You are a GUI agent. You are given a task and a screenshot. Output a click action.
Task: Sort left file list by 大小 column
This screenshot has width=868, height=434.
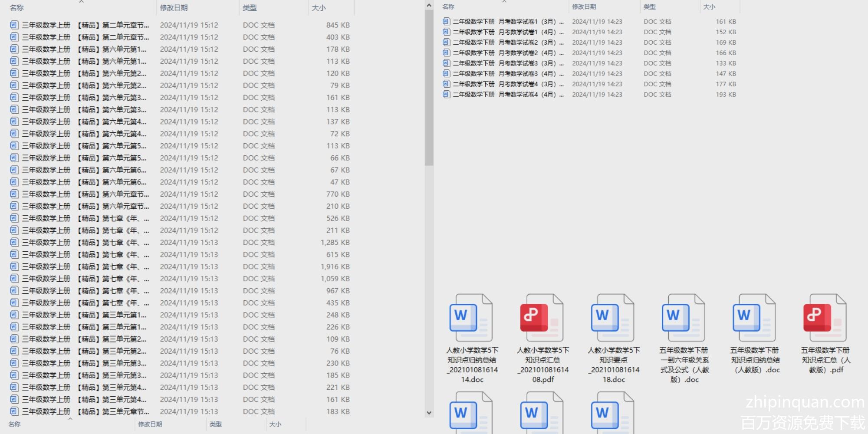pos(319,8)
